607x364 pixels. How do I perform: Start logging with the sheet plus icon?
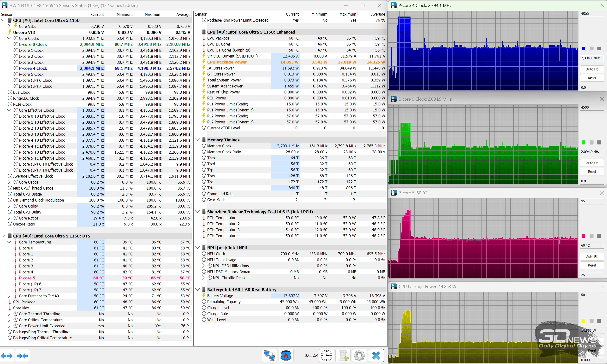click(343, 356)
